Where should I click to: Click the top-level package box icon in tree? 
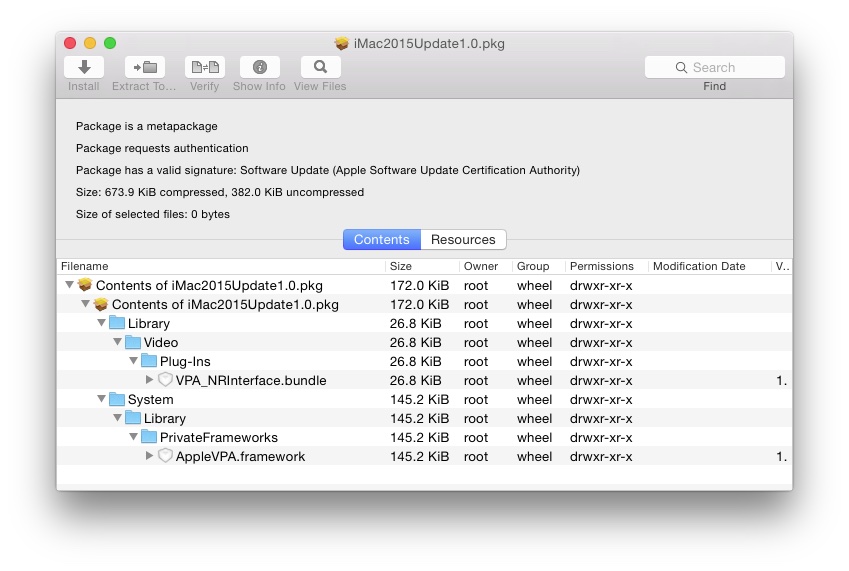[85, 285]
